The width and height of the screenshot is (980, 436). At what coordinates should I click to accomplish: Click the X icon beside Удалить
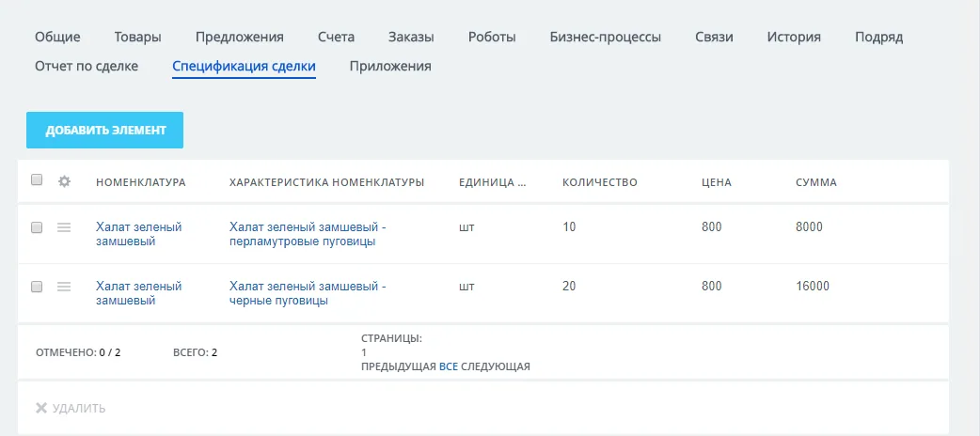tap(41, 409)
